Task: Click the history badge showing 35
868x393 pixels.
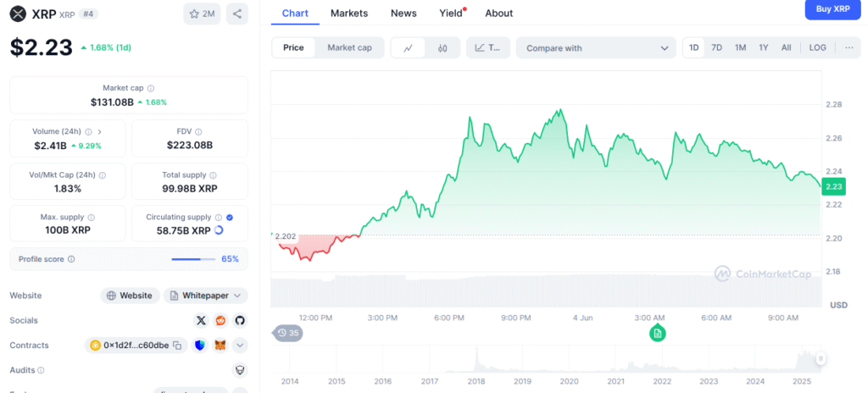Action: click(x=288, y=333)
